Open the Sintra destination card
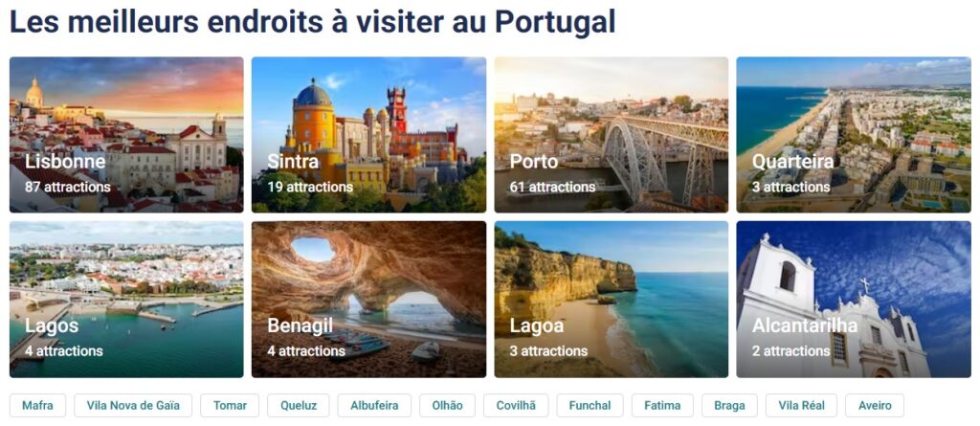 pos(368,134)
